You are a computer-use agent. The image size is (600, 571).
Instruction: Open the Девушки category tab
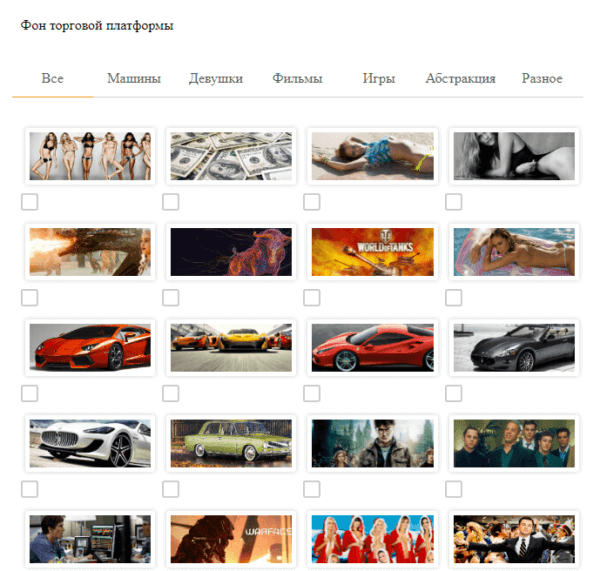pos(216,79)
